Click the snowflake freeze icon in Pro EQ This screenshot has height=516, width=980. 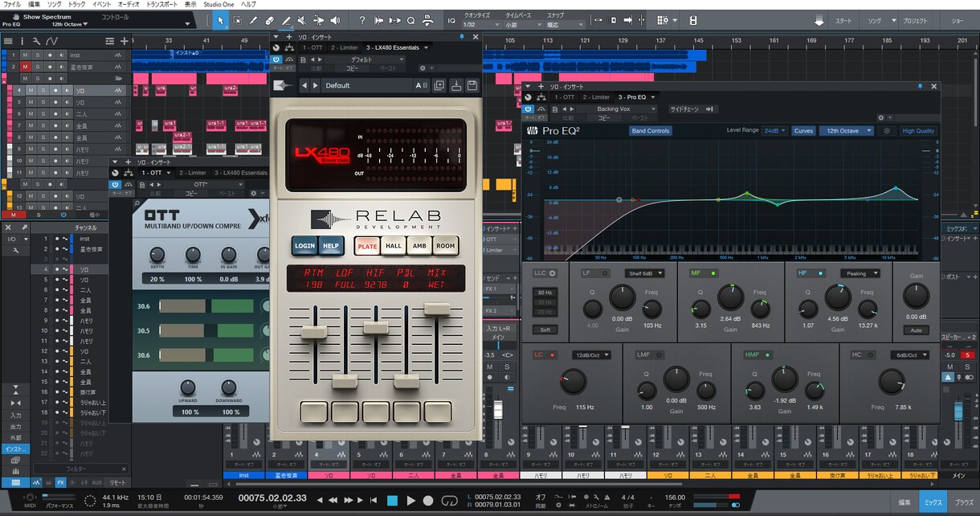tap(887, 130)
